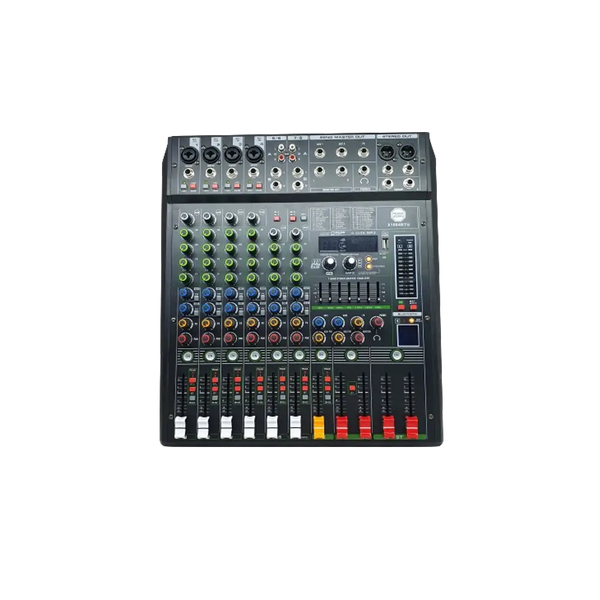
Task: Click the round brand logo above X1064RTU
Action: point(398,214)
